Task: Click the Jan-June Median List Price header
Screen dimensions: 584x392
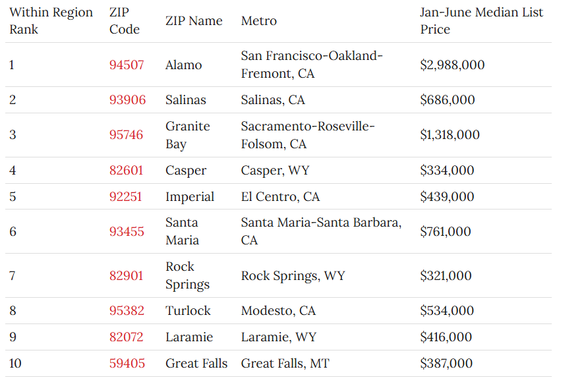Action: 482,21
